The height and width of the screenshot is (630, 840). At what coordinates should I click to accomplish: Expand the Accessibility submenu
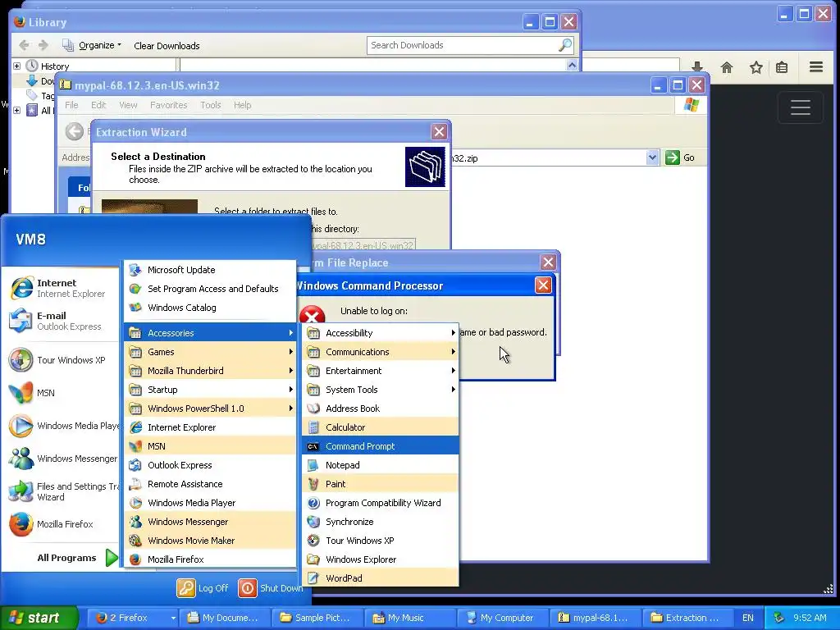(381, 333)
